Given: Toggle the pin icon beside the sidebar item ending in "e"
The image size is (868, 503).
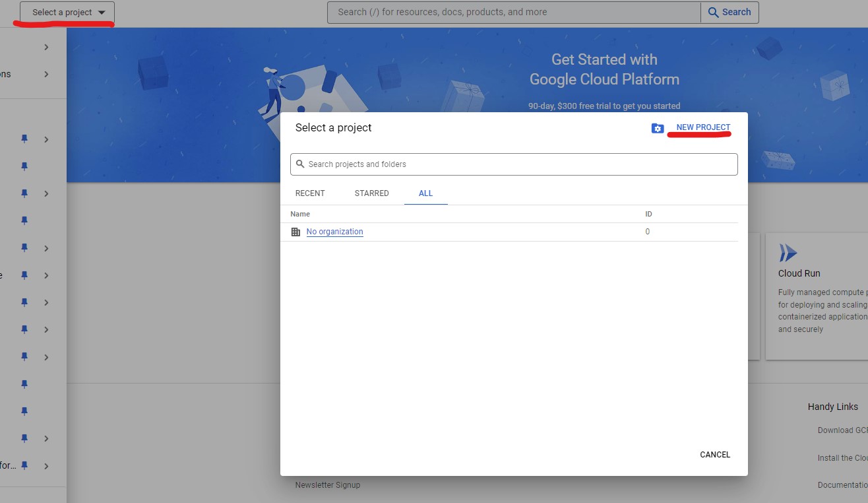Looking at the screenshot, I should (x=24, y=275).
